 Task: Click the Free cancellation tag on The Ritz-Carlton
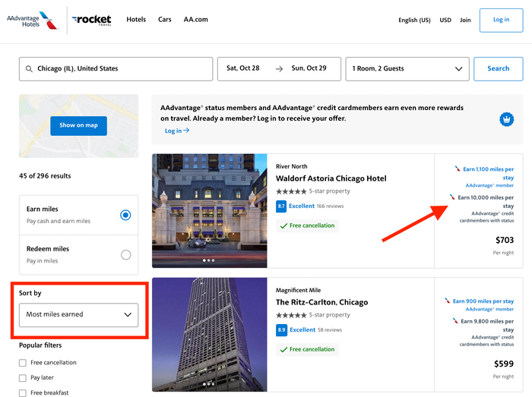(307, 349)
